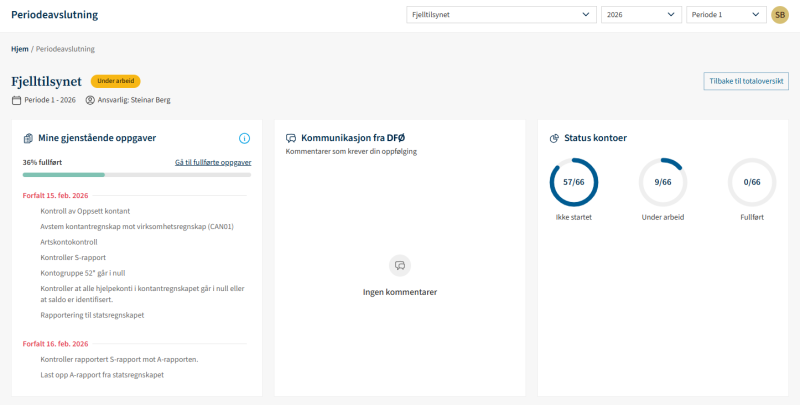This screenshot has height=405, width=800.
Task: Click the Forfalt 16. feb. 2026 heading
Action: 56,344
